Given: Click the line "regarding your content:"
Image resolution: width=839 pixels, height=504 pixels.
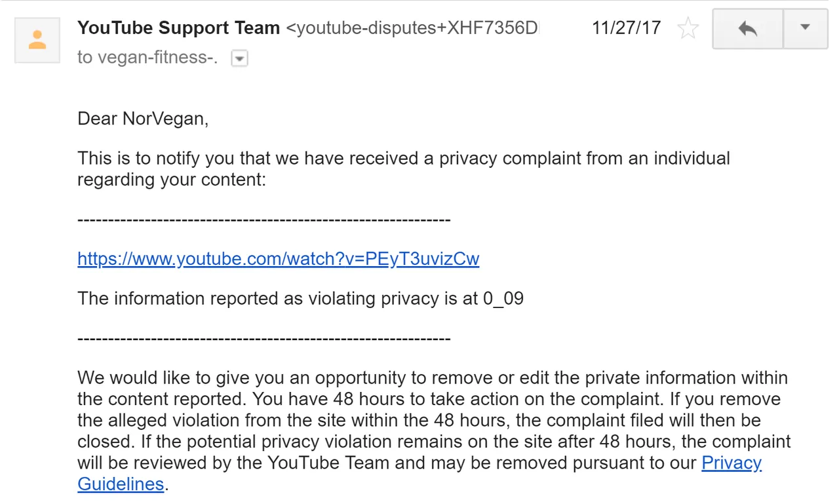Looking at the screenshot, I should (172, 180).
